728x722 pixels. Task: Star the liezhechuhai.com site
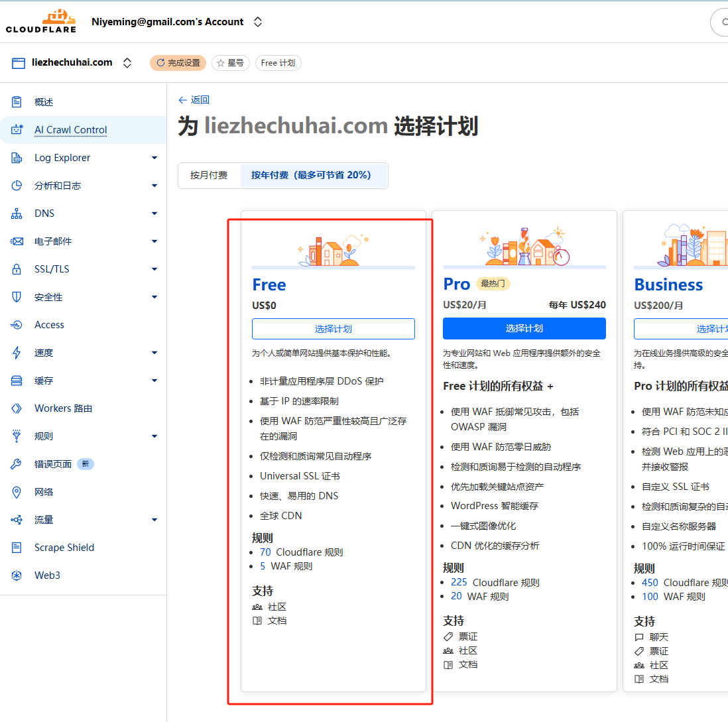[x=230, y=62]
